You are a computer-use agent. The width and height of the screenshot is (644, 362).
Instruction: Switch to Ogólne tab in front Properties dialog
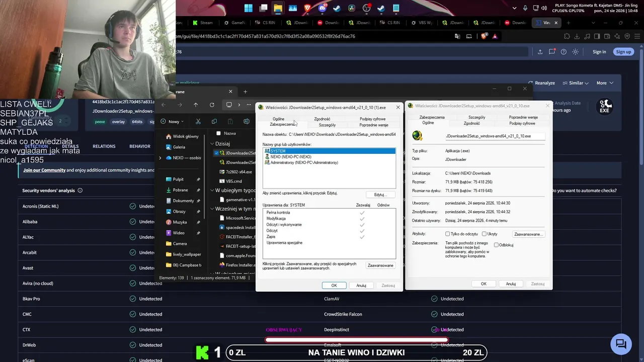coord(278,119)
